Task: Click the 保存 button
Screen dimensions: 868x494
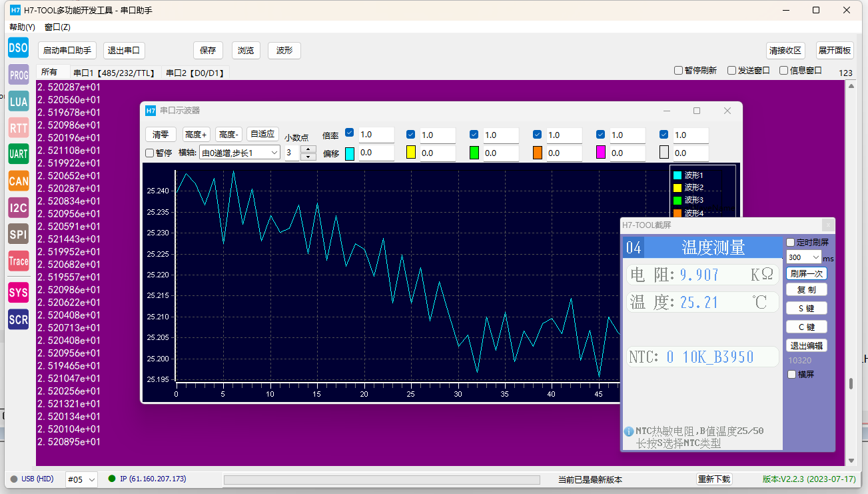Action: click(x=208, y=51)
